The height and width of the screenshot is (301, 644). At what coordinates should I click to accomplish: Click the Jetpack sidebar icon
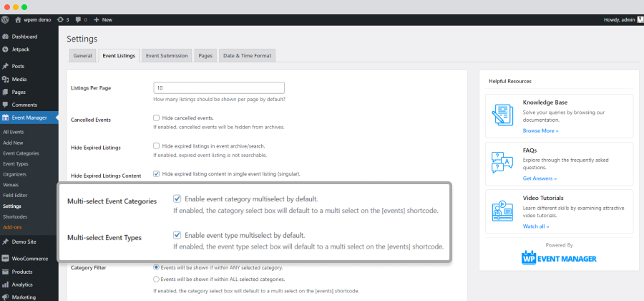point(5,49)
